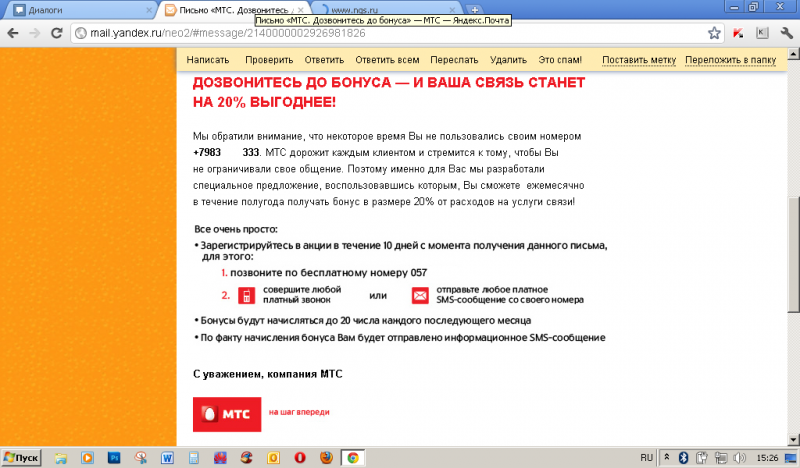Screen dimensions: 800x468
Task: Click the browser back arrow
Action: click(x=11, y=32)
